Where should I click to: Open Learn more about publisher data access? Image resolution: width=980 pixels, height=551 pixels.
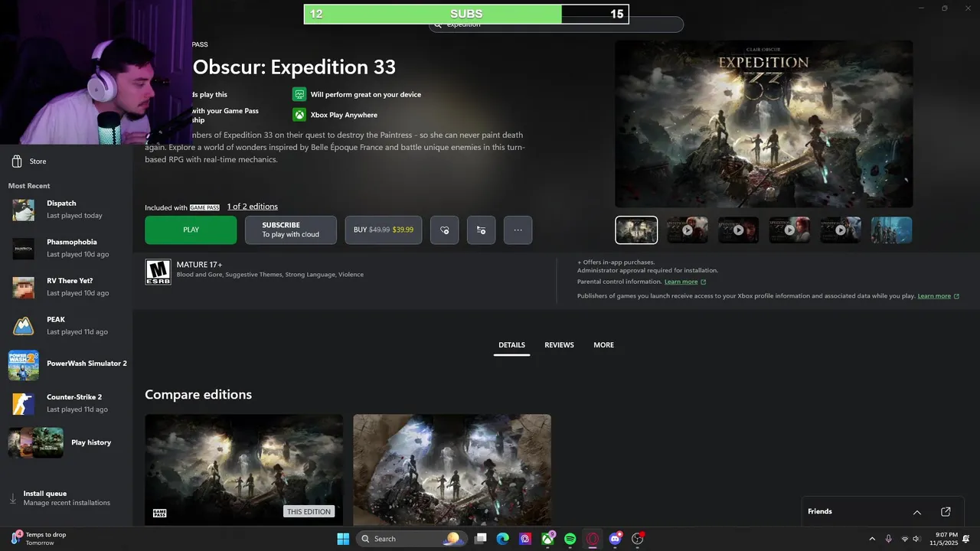pos(939,296)
